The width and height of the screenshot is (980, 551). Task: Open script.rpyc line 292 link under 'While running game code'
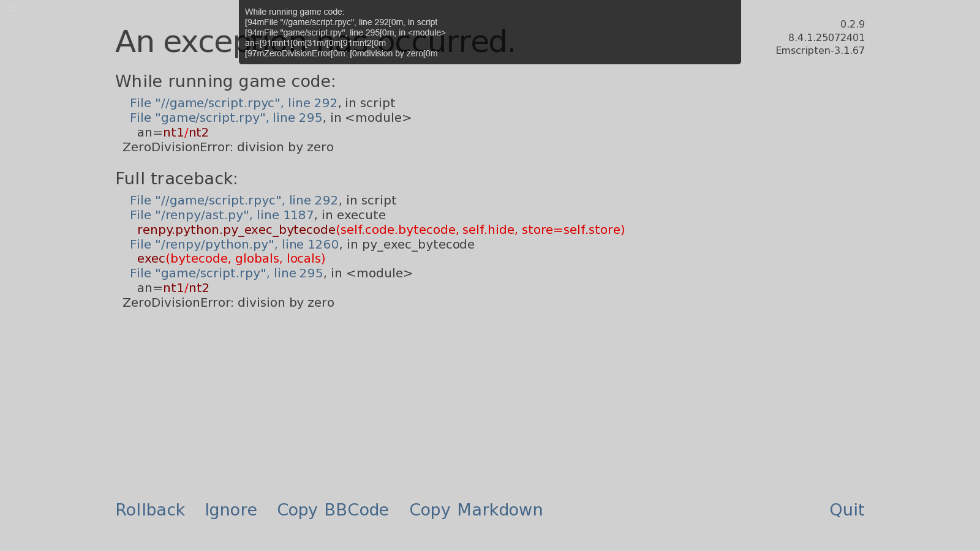(x=233, y=103)
